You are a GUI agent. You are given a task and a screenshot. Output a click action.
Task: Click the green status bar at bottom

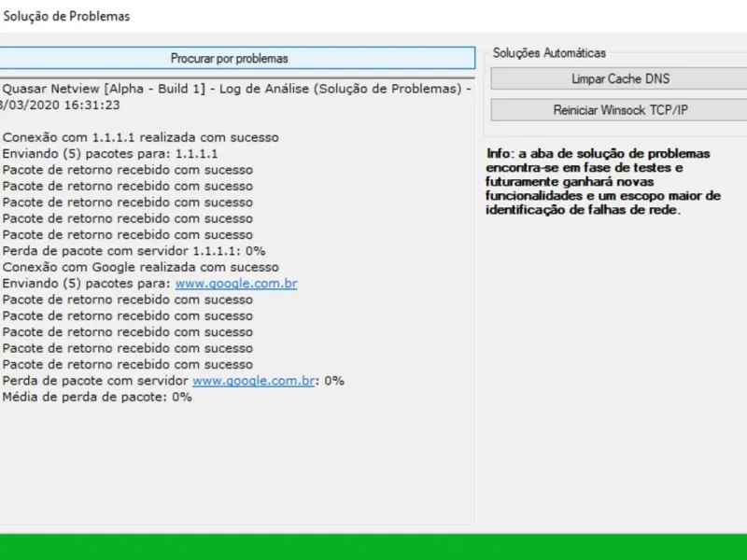[x=373, y=547]
